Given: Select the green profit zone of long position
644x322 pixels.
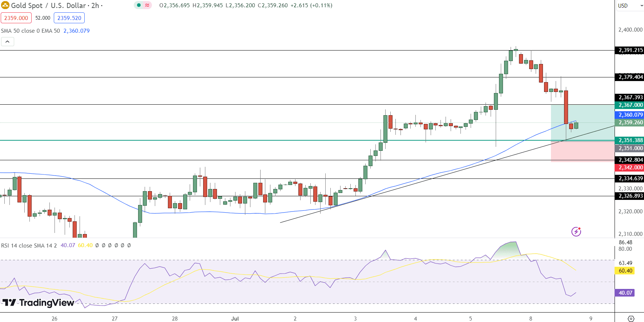Looking at the screenshot, I should [x=583, y=123].
